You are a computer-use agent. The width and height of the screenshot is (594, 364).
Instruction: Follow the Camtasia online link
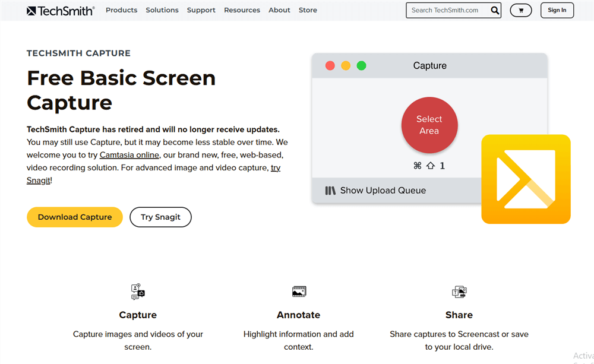[x=129, y=155]
